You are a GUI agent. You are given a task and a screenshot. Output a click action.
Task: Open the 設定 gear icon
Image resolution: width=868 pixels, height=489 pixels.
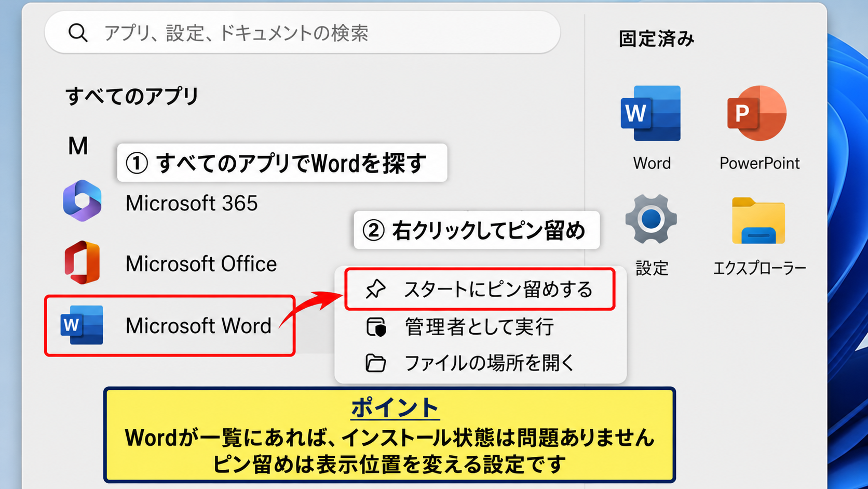click(x=651, y=219)
